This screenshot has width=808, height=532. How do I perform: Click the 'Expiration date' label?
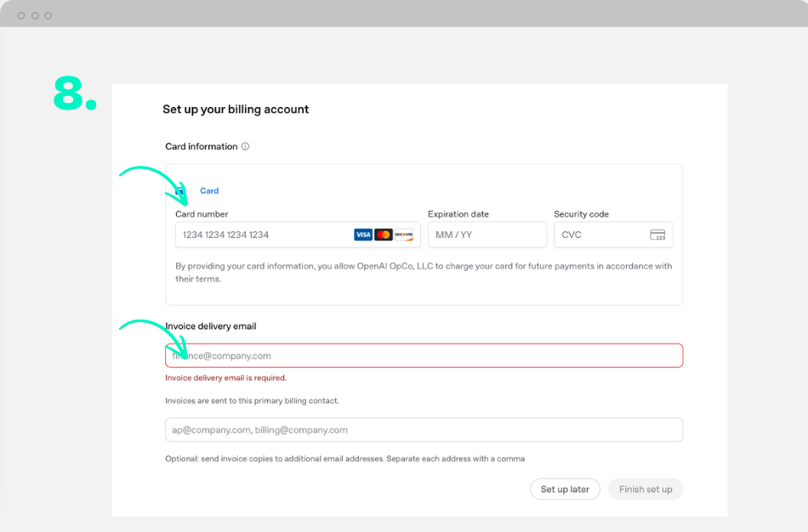click(458, 213)
